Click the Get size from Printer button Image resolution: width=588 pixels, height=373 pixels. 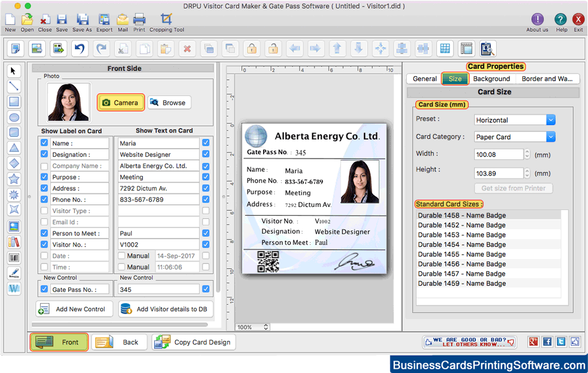[x=513, y=188]
